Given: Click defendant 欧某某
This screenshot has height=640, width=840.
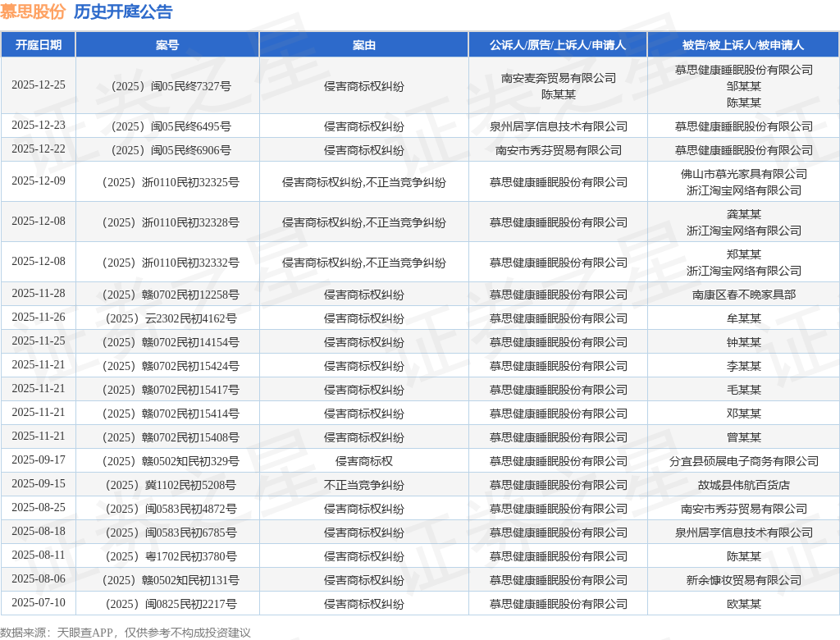Looking at the screenshot, I should point(743,604).
